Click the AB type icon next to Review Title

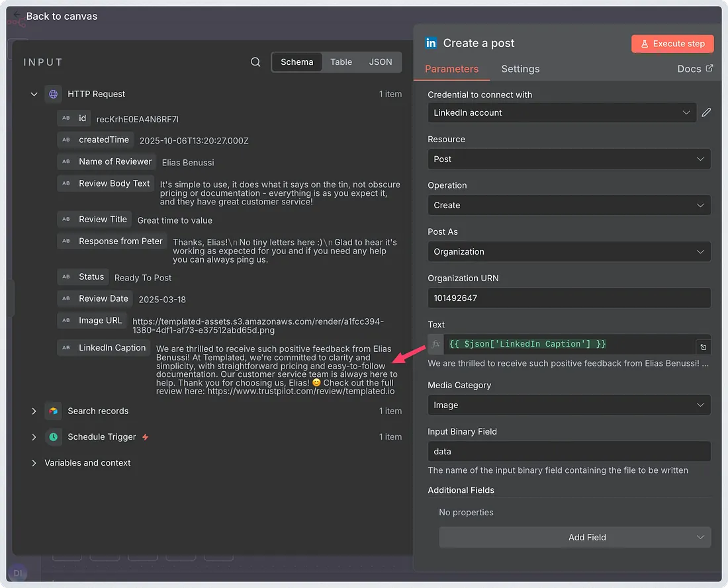point(66,219)
